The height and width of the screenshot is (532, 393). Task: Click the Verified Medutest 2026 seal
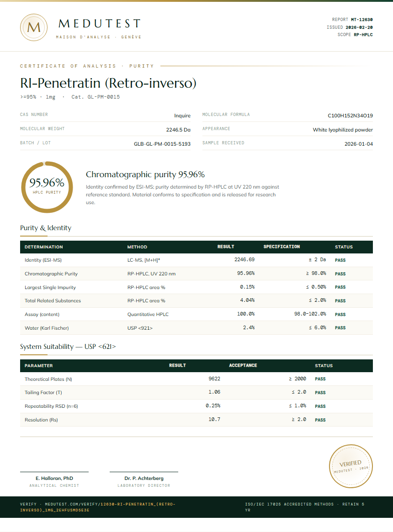[x=351, y=466]
